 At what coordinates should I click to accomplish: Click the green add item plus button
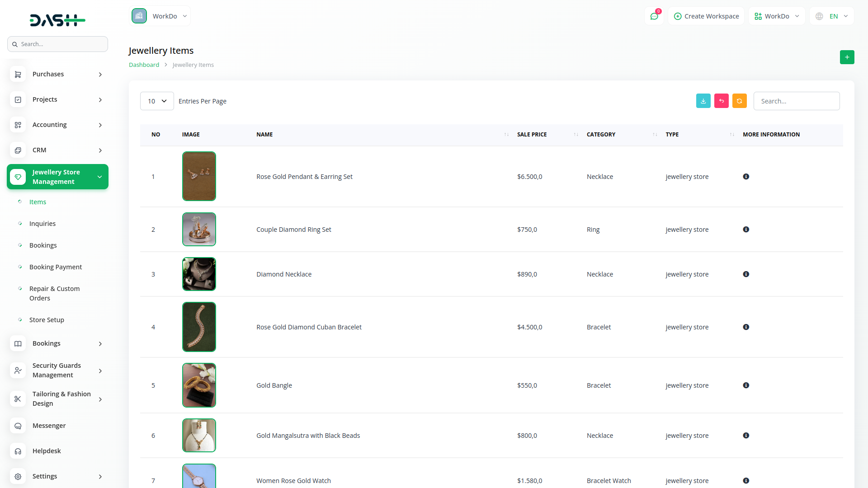pyautogui.click(x=847, y=57)
